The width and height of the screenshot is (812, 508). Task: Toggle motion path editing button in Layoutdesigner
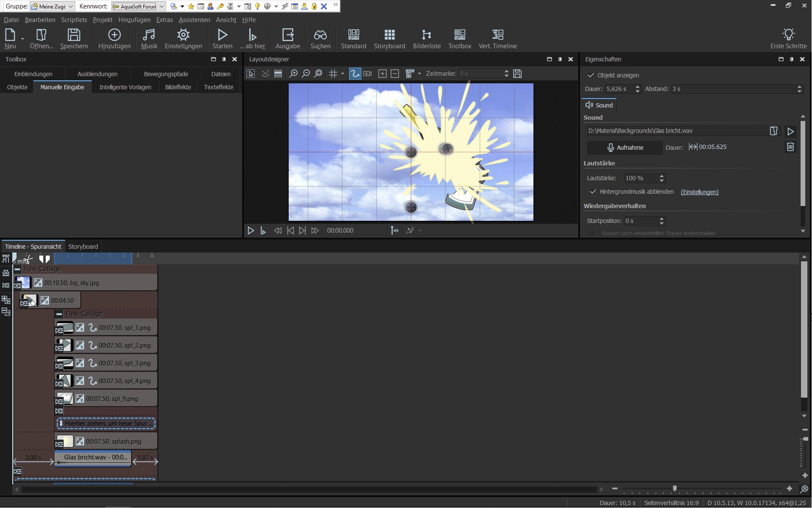click(x=355, y=74)
